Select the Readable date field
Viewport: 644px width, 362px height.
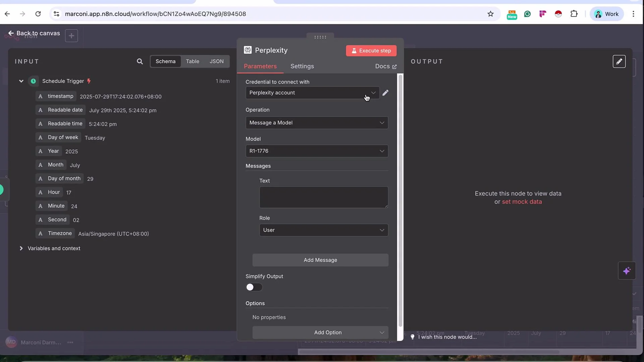tap(61, 110)
